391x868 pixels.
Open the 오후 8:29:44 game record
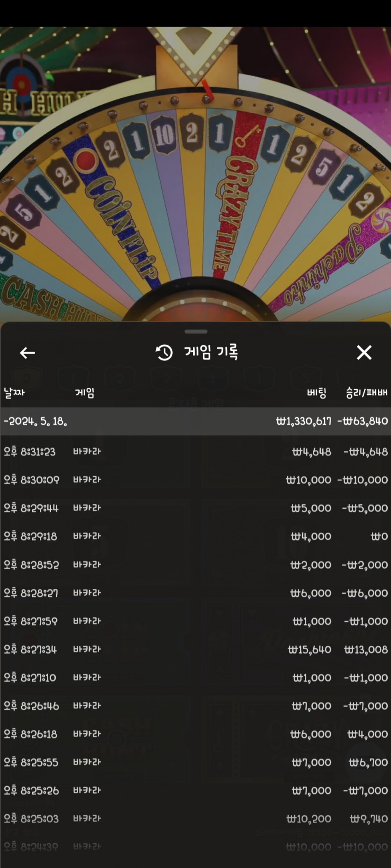click(x=195, y=508)
